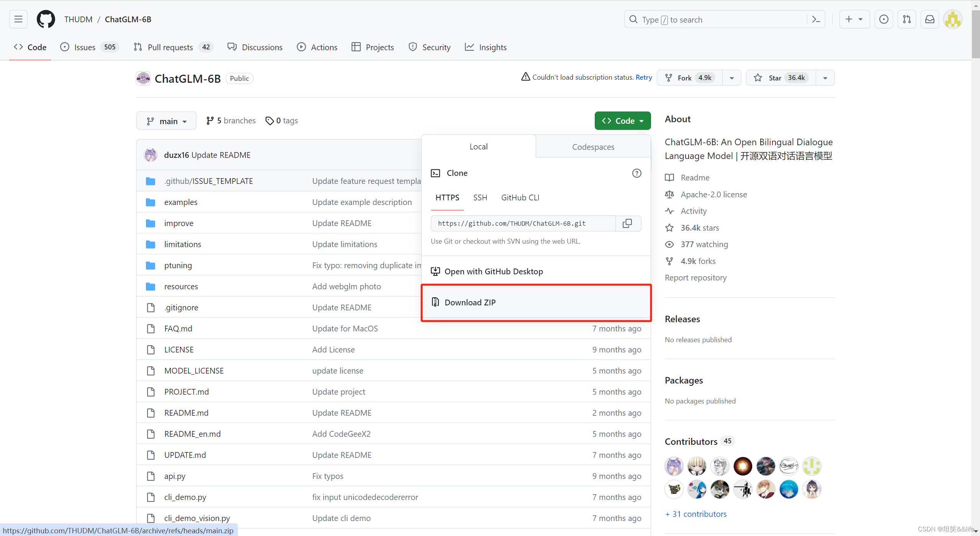Click the eye icon next to 377 watching

[x=669, y=244]
